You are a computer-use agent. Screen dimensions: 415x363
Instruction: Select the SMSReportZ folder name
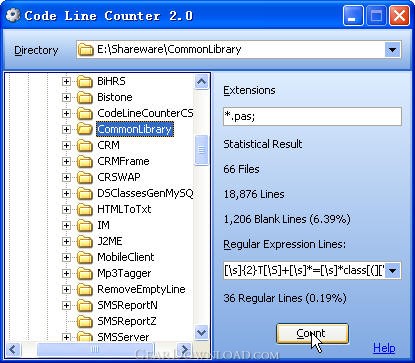[x=127, y=321]
